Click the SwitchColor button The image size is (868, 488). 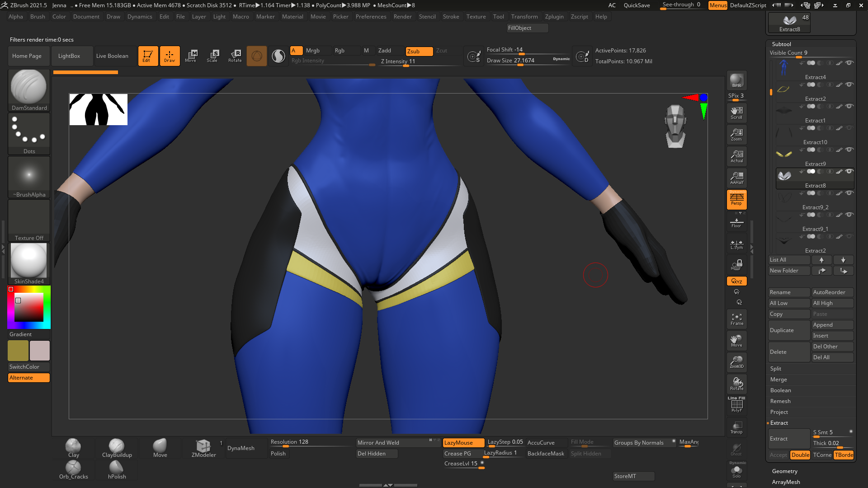pyautogui.click(x=29, y=367)
